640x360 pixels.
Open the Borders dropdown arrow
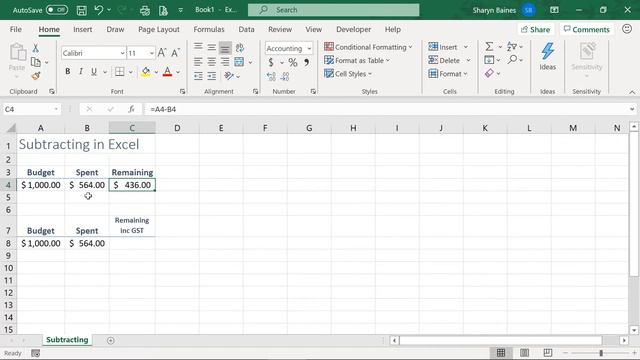[x=131, y=72]
